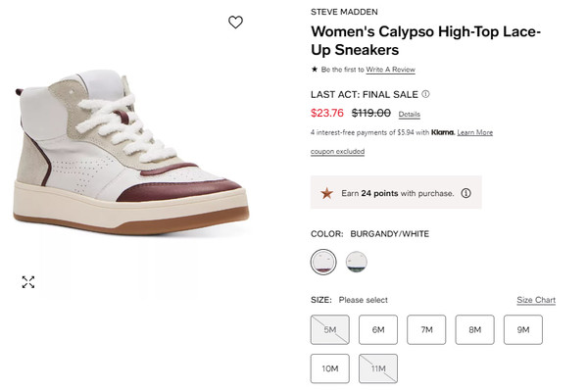The image size is (588, 391).
Task: Choose size 9M
Action: click(x=523, y=330)
